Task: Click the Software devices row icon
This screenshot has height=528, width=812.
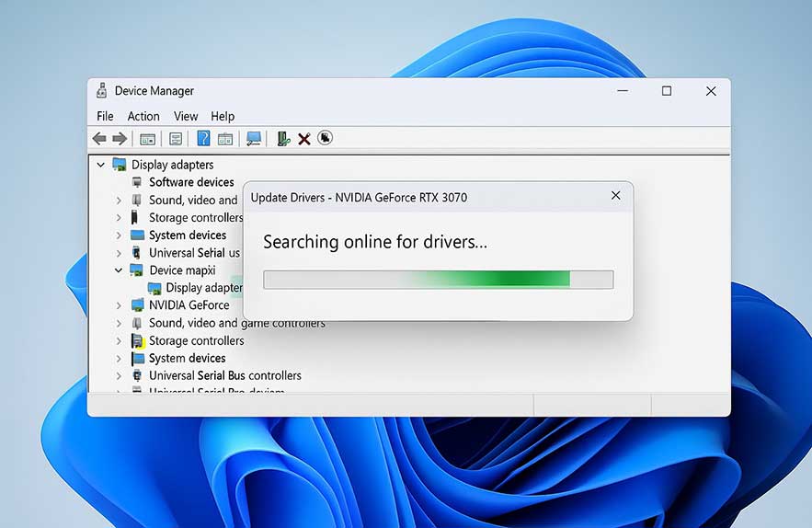Action: click(137, 182)
